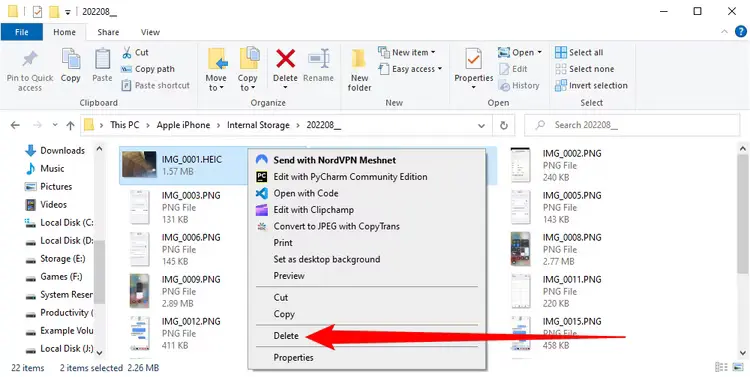Switch to details view icon in status bar
The image size is (750, 377).
720,367
